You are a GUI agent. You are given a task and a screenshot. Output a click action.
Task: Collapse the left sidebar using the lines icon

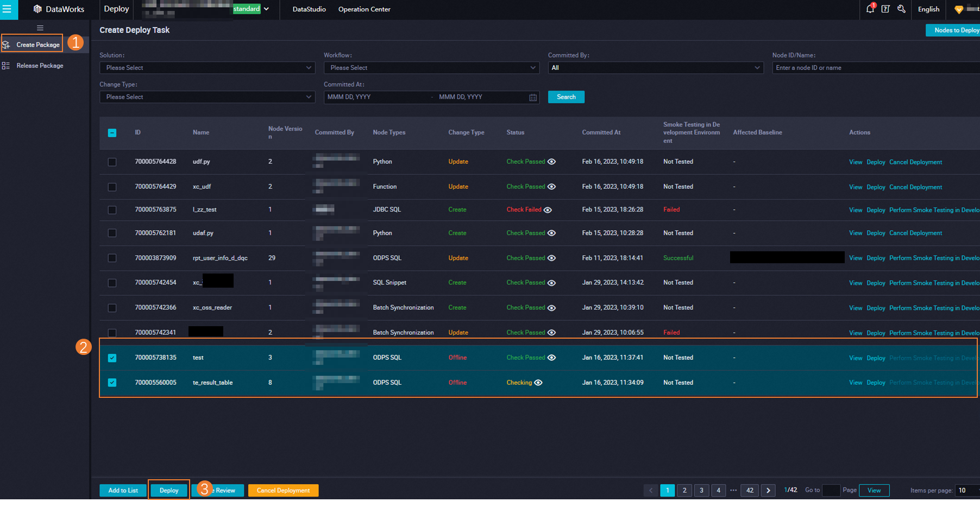(40, 28)
